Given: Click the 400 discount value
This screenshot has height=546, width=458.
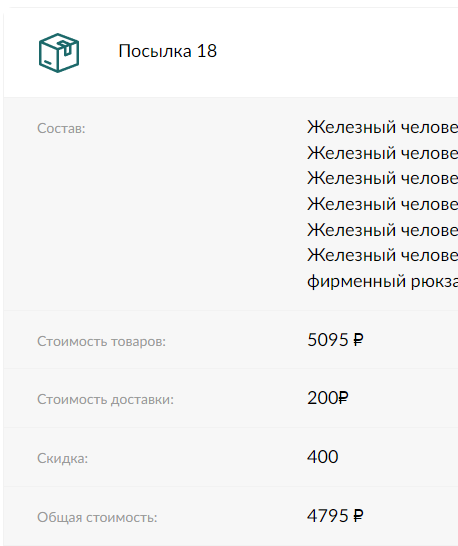Looking at the screenshot, I should [x=323, y=457].
